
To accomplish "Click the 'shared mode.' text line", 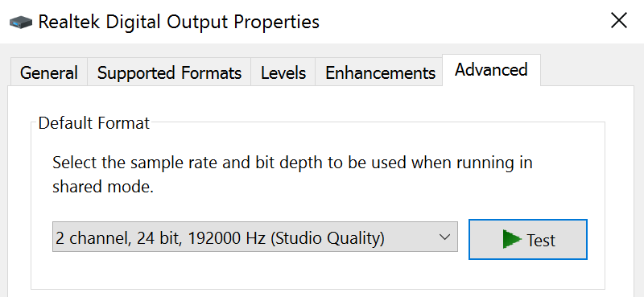I will pos(103,187).
